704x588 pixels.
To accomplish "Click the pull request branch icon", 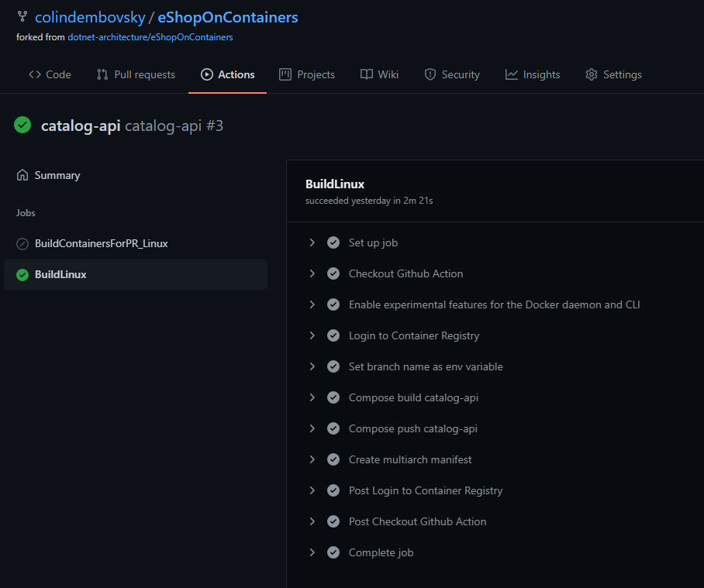I will pos(102,74).
